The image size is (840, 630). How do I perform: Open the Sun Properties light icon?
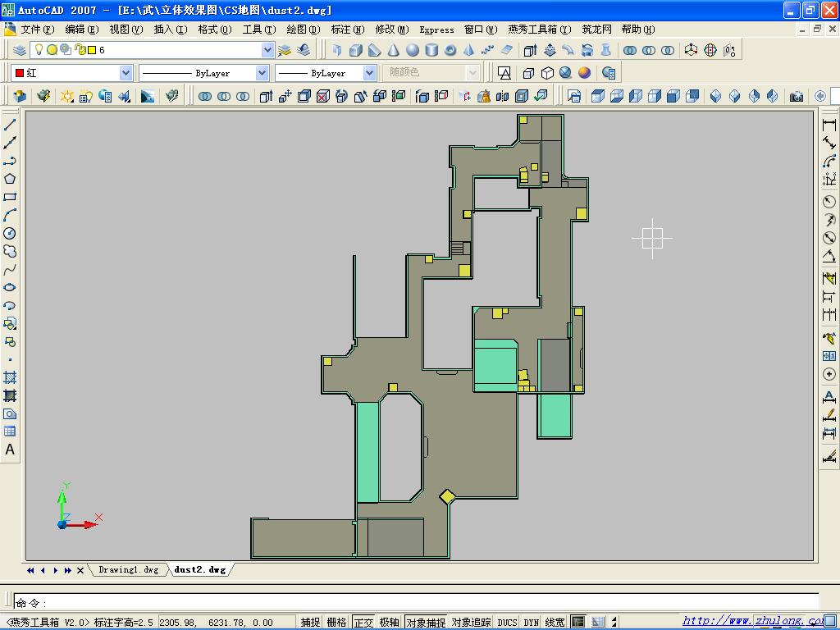(x=67, y=97)
